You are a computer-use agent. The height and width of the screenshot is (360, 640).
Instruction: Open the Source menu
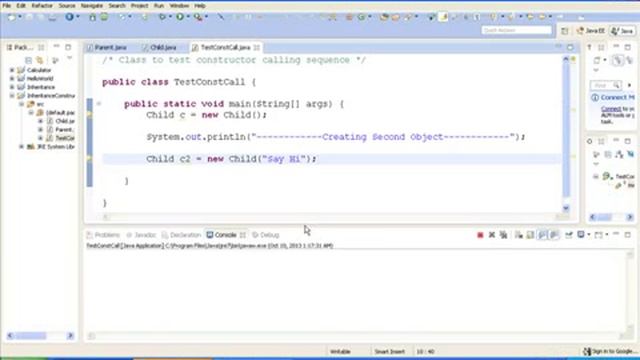pos(67,6)
